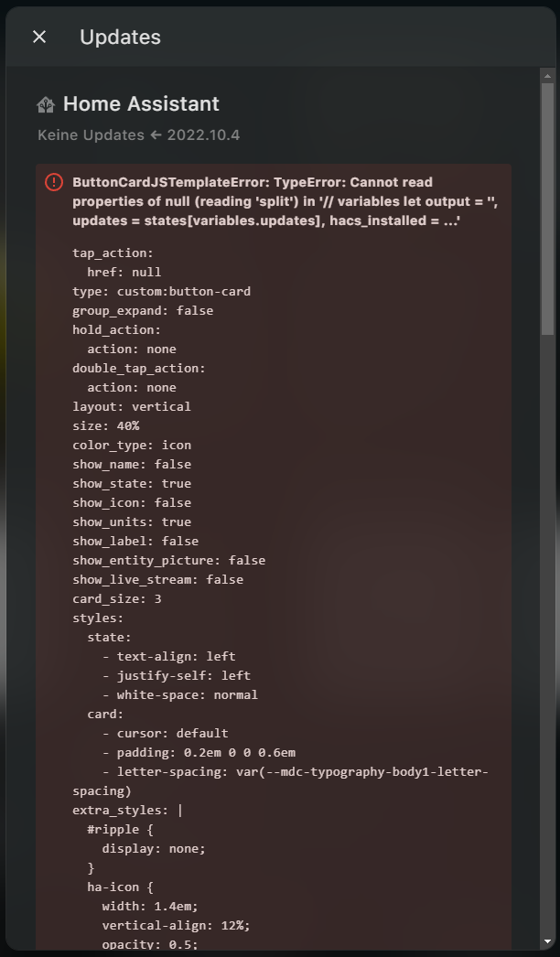The image size is (560, 957).
Task: Click the red error alert icon
Action: click(x=54, y=182)
